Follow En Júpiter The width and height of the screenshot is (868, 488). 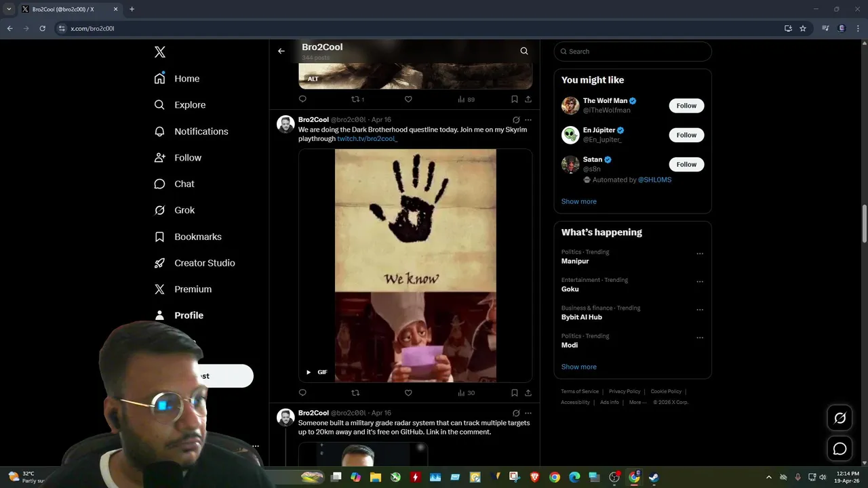coord(686,135)
